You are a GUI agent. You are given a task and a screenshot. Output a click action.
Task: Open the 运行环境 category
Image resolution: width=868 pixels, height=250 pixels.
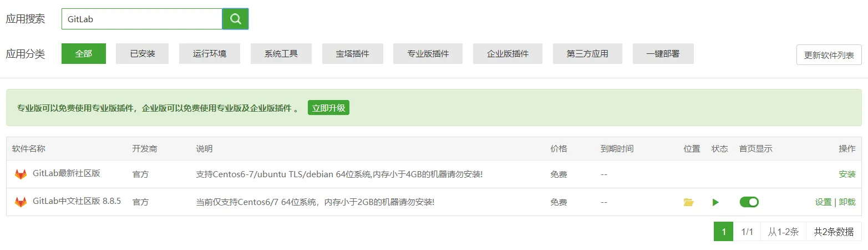pyautogui.click(x=209, y=54)
